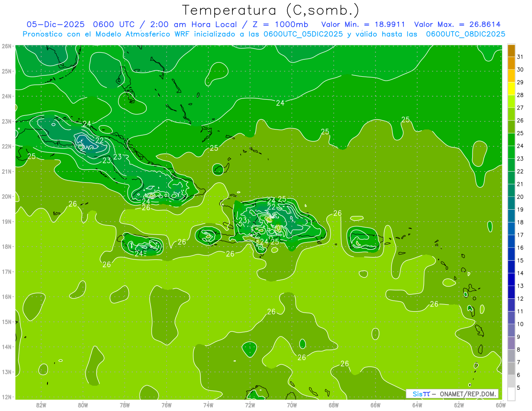Click the 76W longitude axis label
The image size is (532, 411).
[x=167, y=404]
